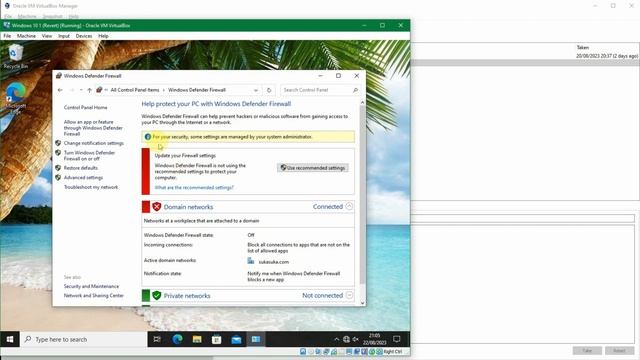Screen dimensions: 640x360
Task: Click the magnifier in Search Control Panel
Action: coord(355,90)
